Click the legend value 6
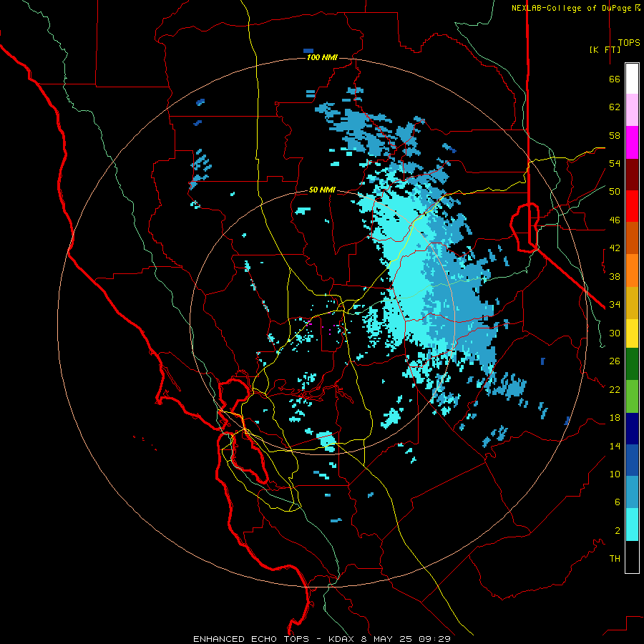Viewport: 644px width, 644px height. tap(618, 502)
